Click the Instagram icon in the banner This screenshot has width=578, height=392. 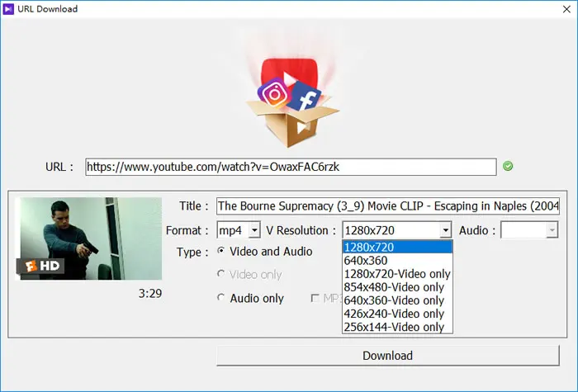click(275, 93)
